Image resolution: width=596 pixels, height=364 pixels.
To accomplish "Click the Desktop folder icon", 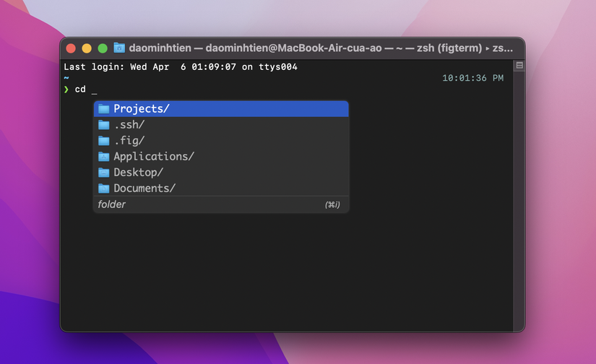I will click(x=104, y=173).
